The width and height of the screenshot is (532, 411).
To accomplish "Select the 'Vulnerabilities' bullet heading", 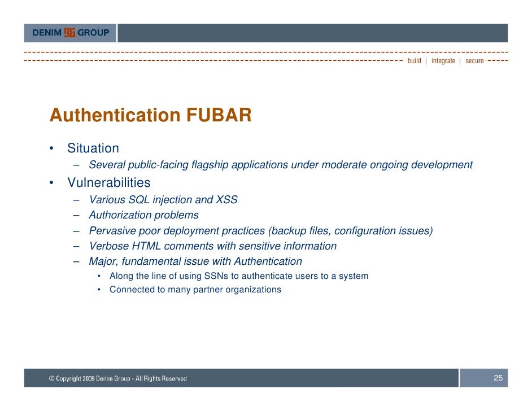I will (108, 182).
